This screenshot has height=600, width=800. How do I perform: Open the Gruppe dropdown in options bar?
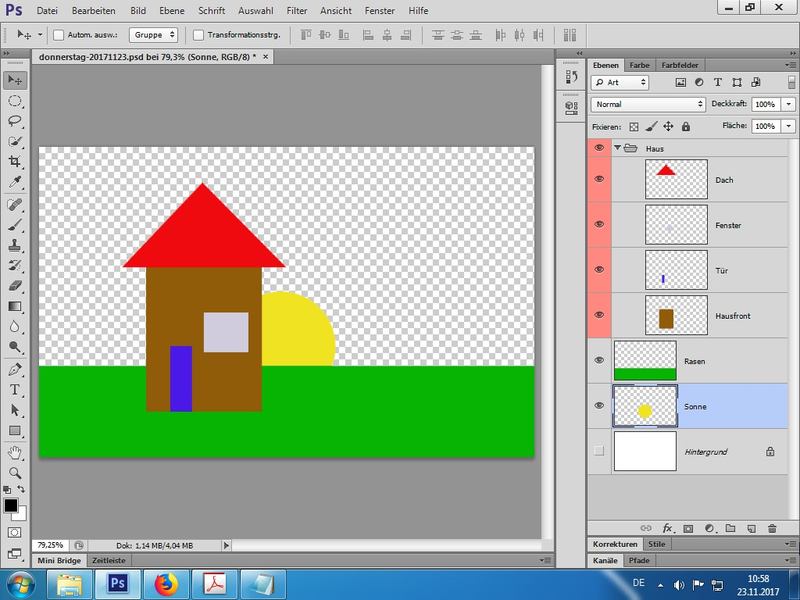click(x=153, y=34)
